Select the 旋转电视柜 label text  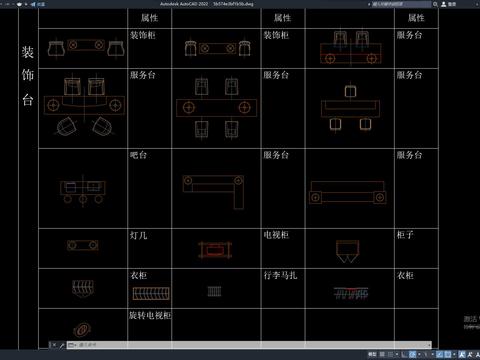point(150,315)
